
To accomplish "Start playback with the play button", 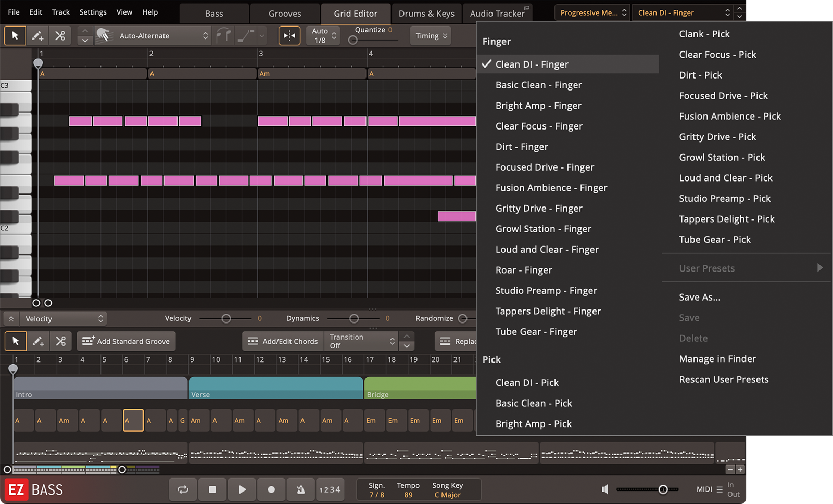I will click(242, 489).
